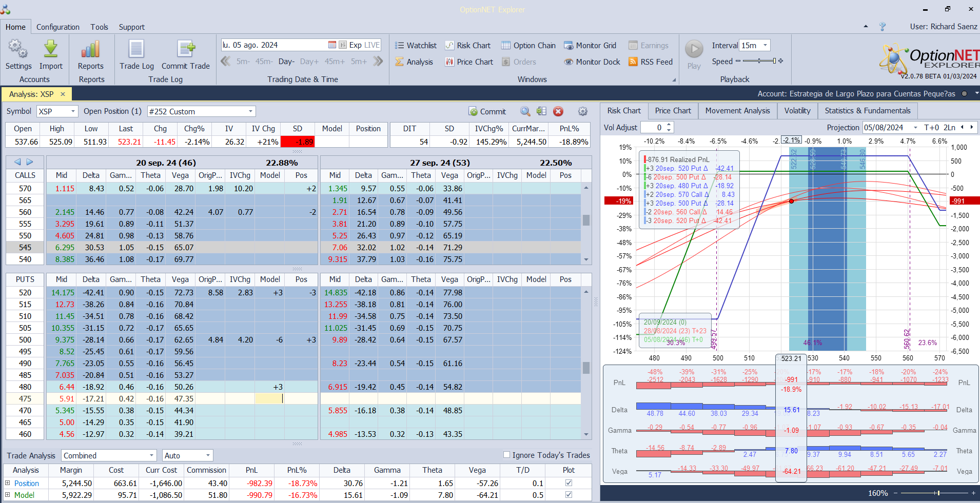Click the blue help question mark icon
The width and height of the screenshot is (980, 503).
(883, 27)
